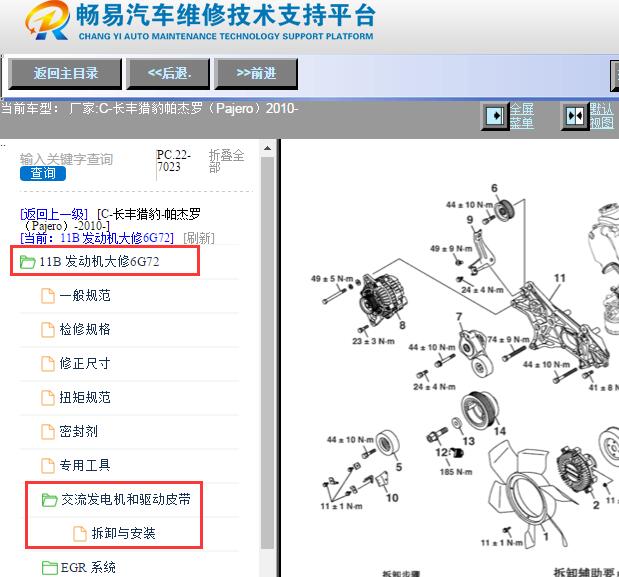
Task: Click the pulley part labeled 5
Action: (387, 444)
